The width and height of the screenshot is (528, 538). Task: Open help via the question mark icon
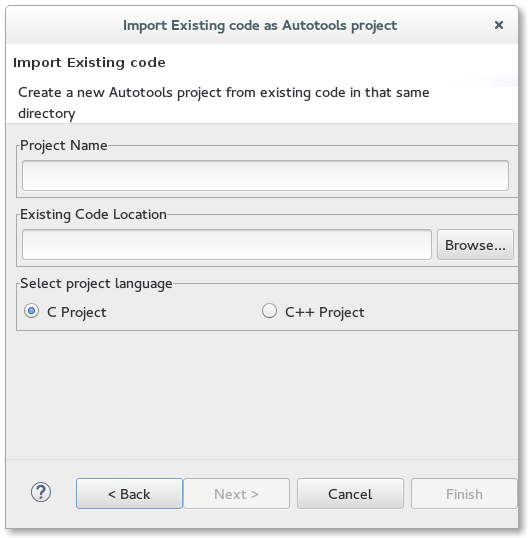pos(41,493)
